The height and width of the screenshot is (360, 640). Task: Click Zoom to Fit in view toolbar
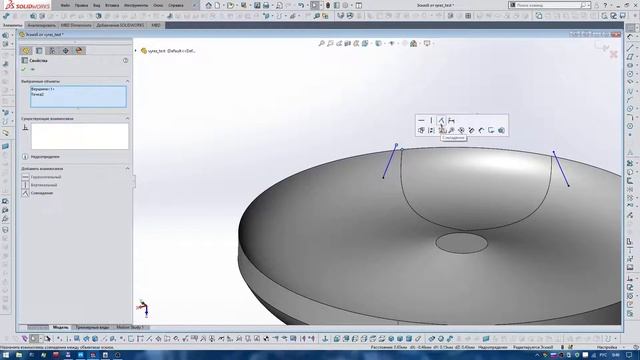click(322, 43)
